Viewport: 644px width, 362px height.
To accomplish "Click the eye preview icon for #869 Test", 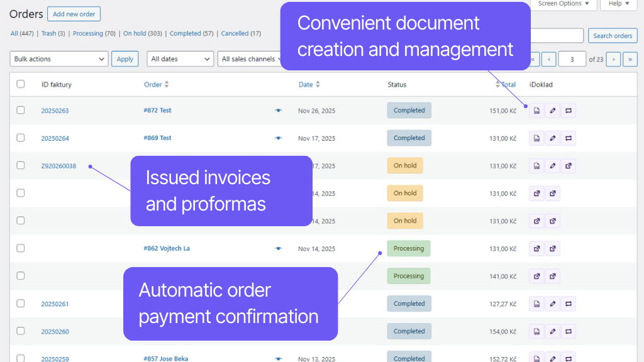I will click(x=278, y=138).
